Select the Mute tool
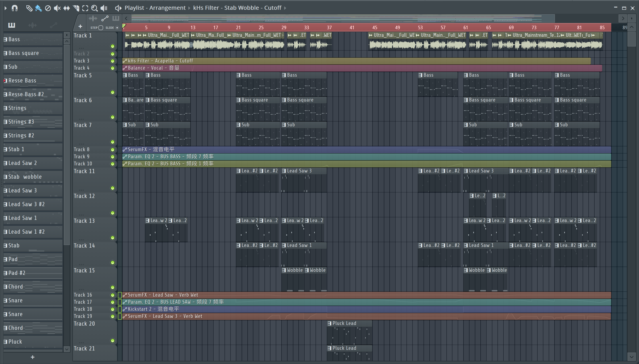Viewport: 639px width, 364px height. 57,8
